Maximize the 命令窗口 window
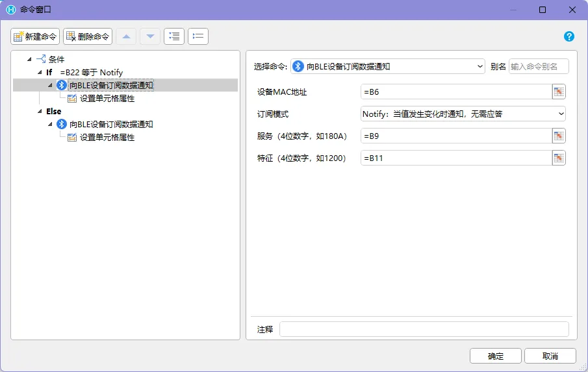Image resolution: width=588 pixels, height=372 pixels. click(x=543, y=10)
